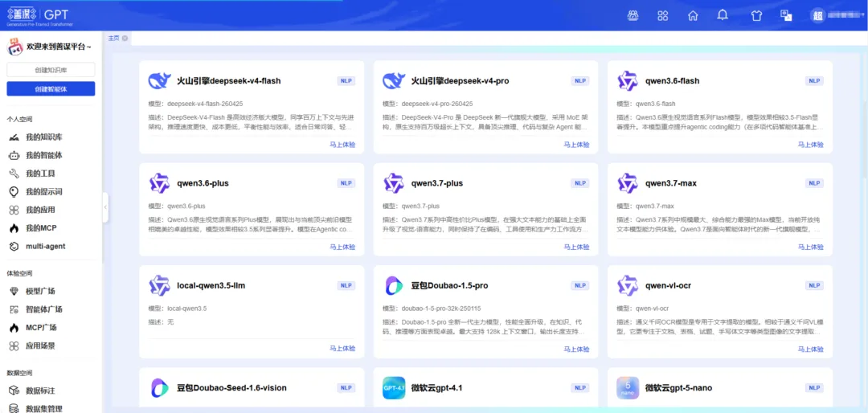Click 豆包Doubao-1.5-pro logo

tap(394, 286)
